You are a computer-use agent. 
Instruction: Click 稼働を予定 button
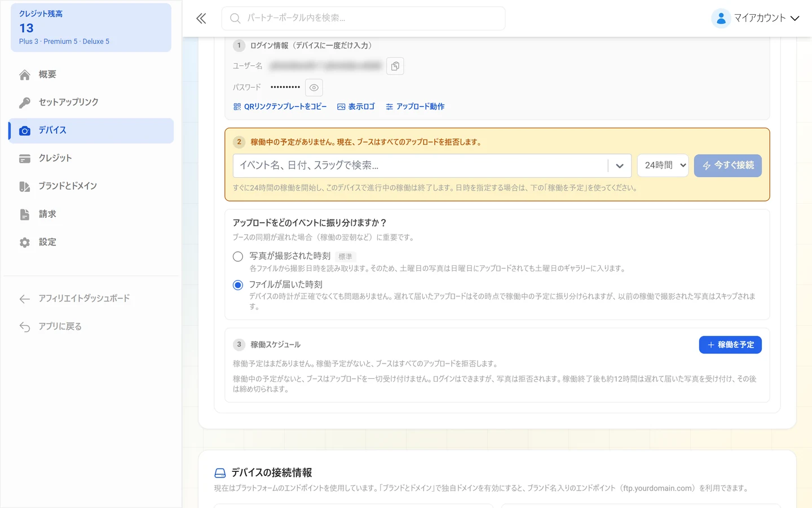730,345
